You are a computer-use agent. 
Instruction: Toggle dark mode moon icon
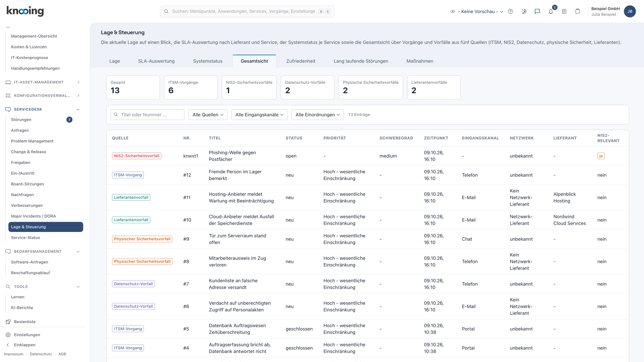tap(524, 12)
